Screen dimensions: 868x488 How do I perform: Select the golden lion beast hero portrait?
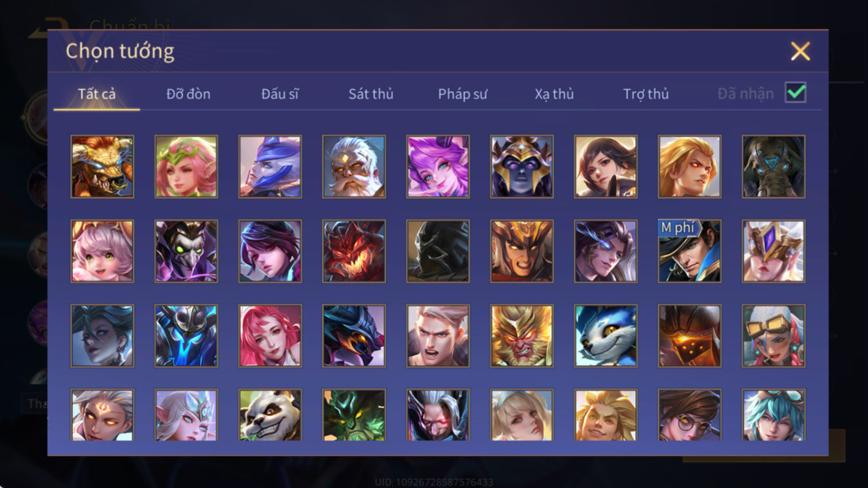pyautogui.click(x=102, y=167)
